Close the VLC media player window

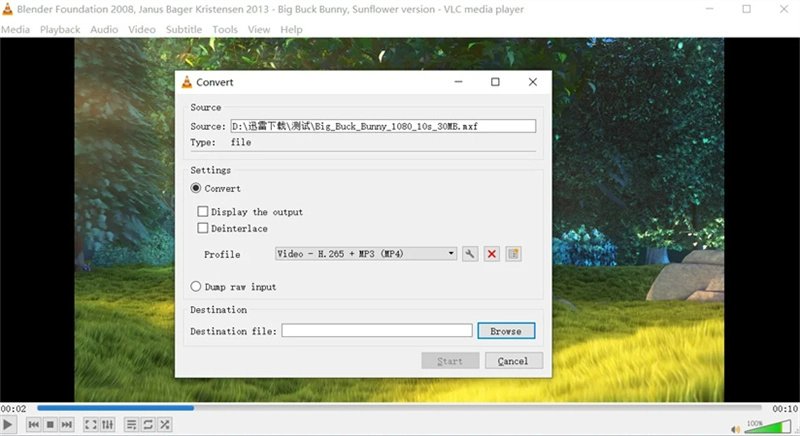(784, 9)
